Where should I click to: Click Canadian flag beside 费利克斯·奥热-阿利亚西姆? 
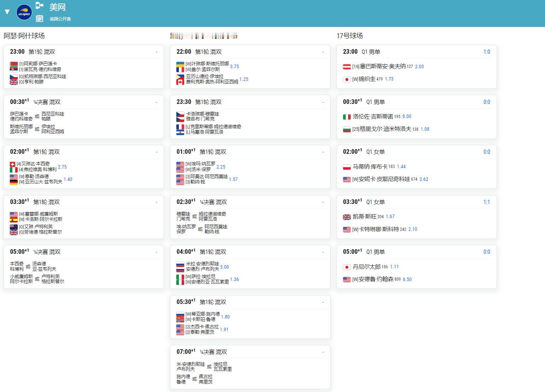[x=180, y=82]
